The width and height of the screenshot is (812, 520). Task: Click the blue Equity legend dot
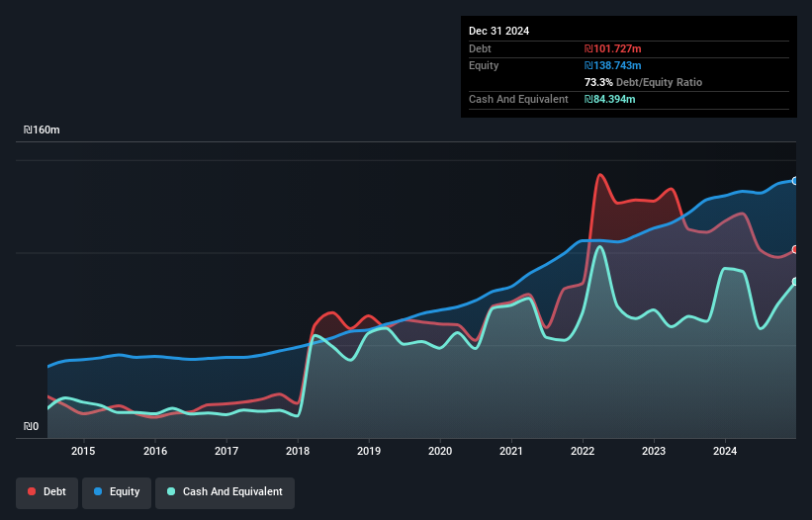[x=98, y=491]
